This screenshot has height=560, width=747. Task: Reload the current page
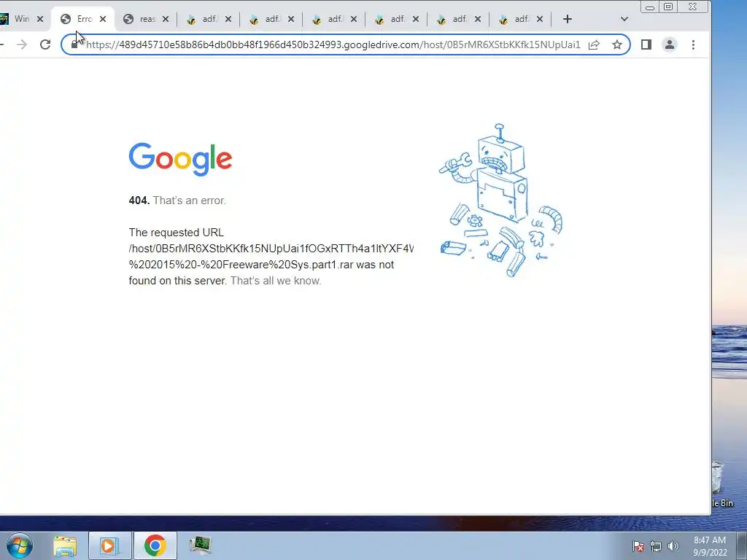[x=45, y=44]
